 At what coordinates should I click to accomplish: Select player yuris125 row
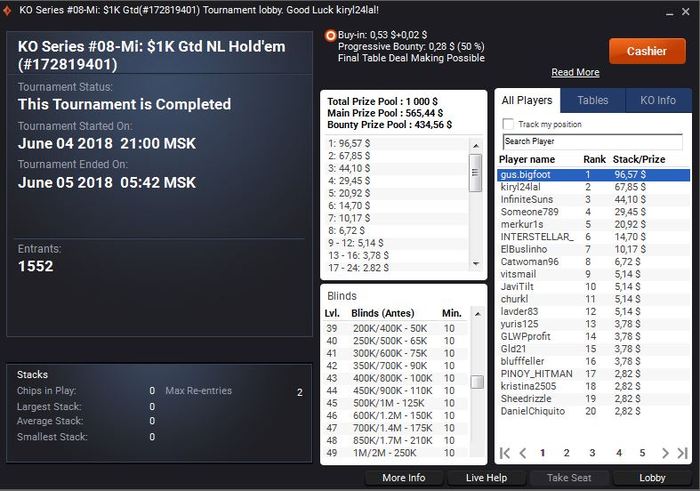(593, 324)
